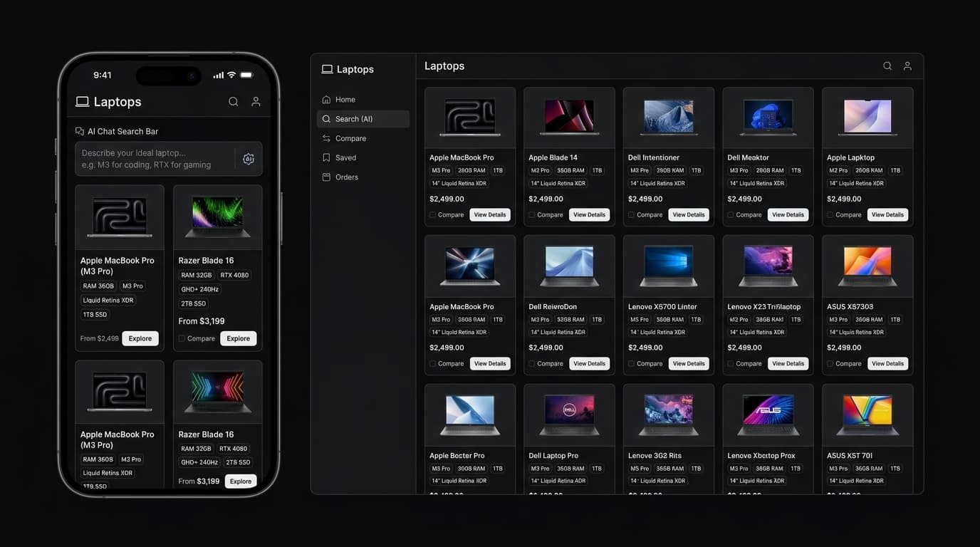The width and height of the screenshot is (980, 547).
Task: Open Compare page from sidebar
Action: tap(363, 138)
